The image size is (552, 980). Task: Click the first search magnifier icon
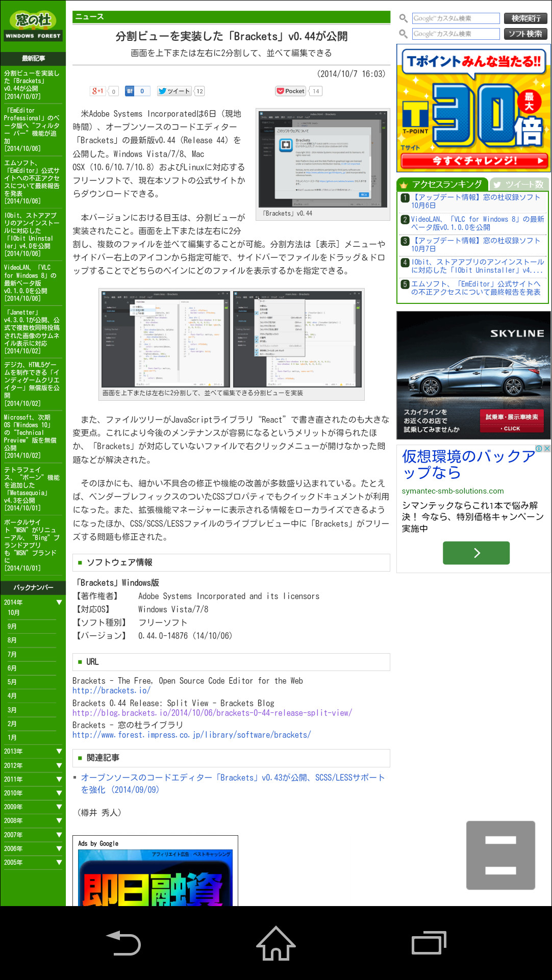(x=403, y=18)
